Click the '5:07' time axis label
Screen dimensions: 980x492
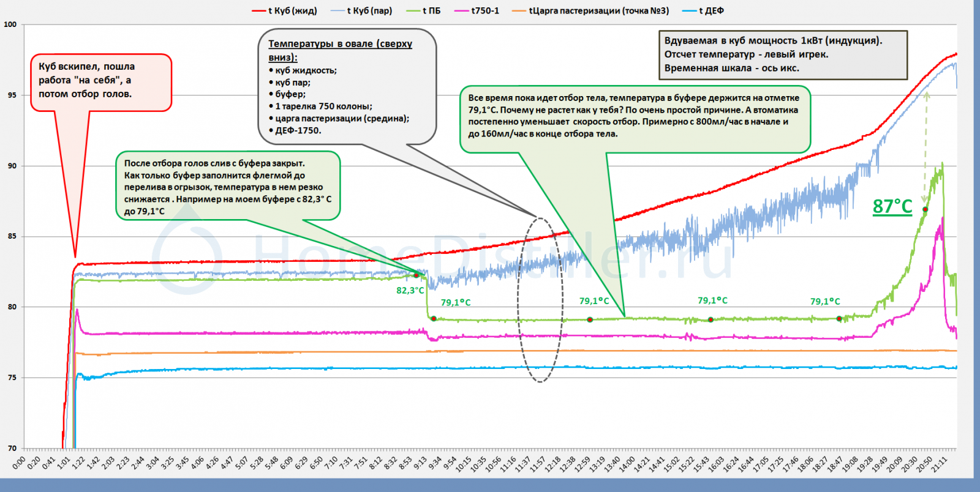[x=242, y=463]
